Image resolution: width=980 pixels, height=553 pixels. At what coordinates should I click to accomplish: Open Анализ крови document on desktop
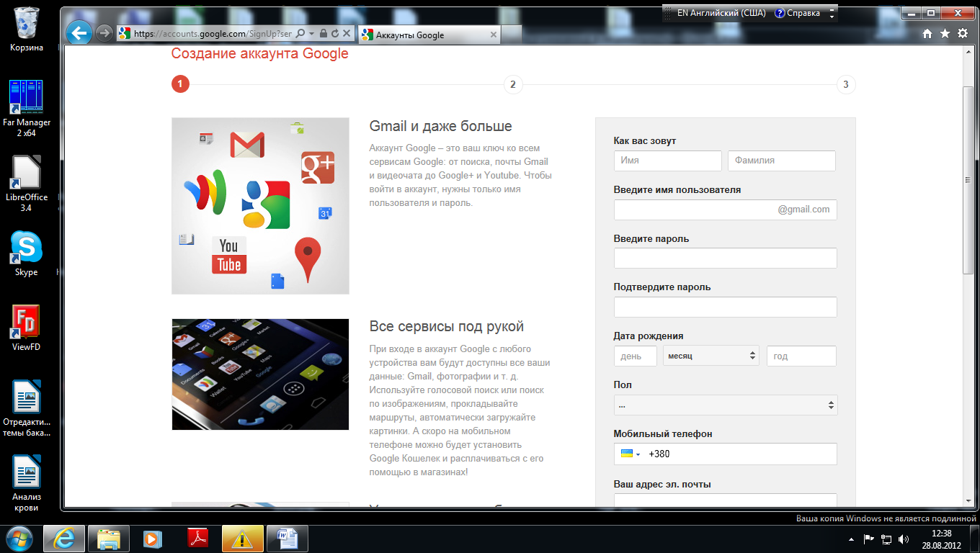point(27,482)
